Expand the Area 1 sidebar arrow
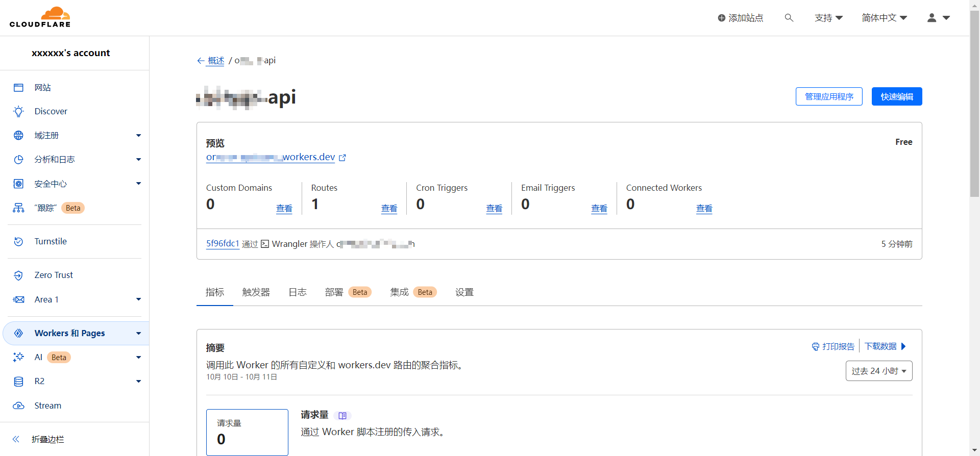The image size is (980, 456). point(138,299)
